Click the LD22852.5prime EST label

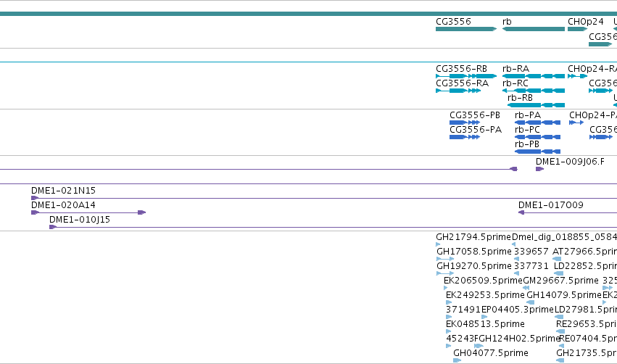[x=585, y=266]
